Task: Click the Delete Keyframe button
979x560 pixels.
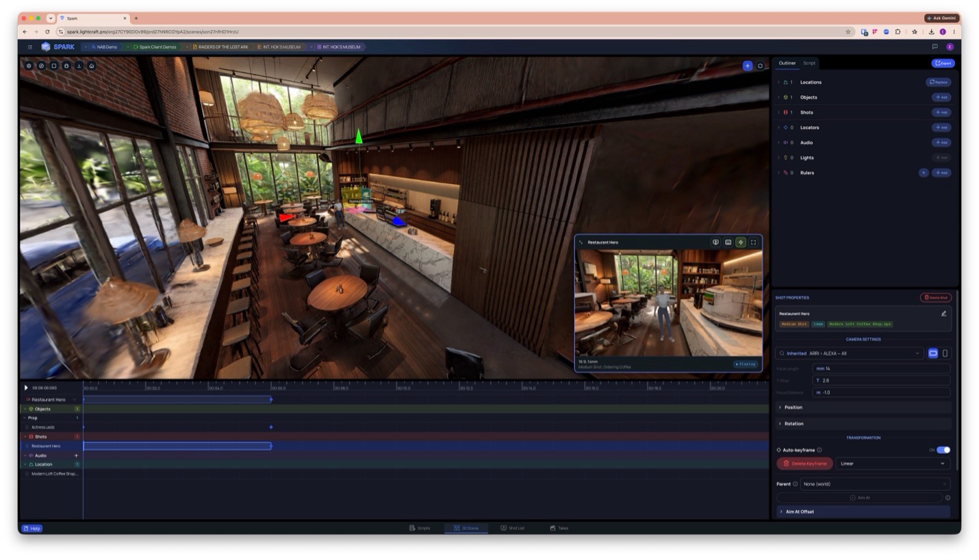Action: tap(805, 463)
